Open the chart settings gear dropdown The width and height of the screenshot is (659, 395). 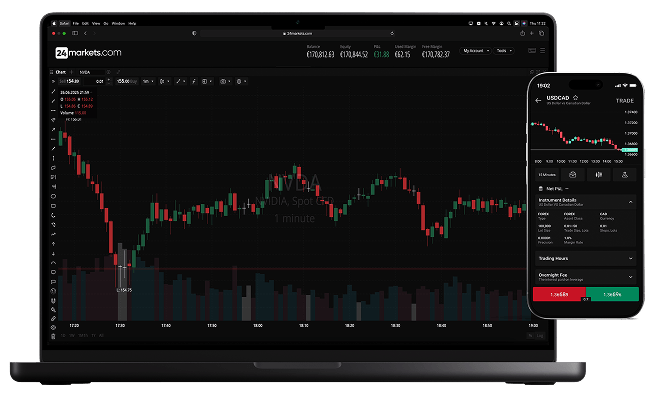coord(241,81)
